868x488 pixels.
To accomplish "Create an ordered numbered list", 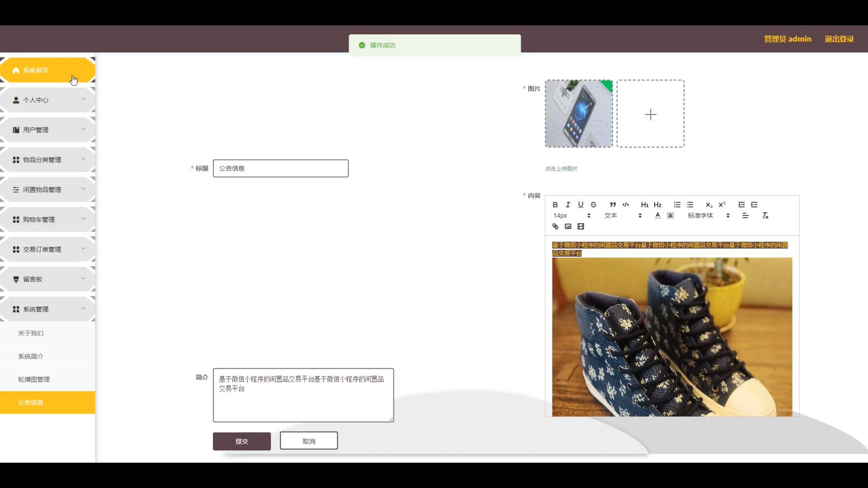I will [677, 205].
